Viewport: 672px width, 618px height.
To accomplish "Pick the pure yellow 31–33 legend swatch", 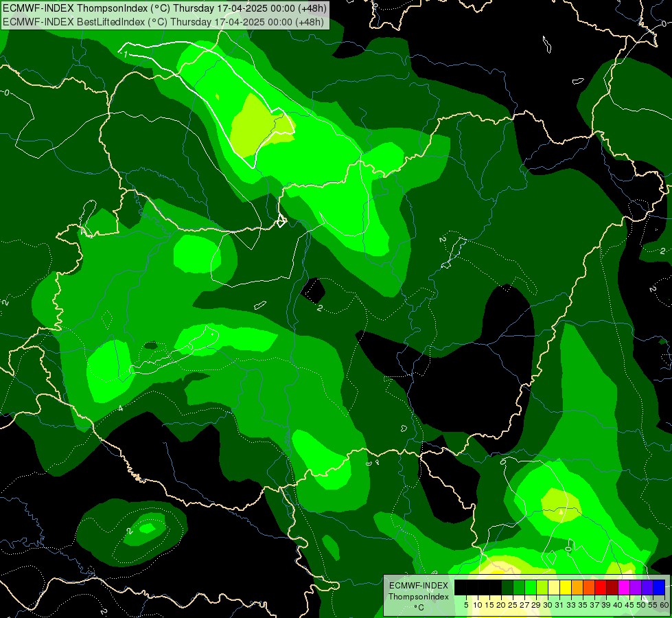I will 566,588.
